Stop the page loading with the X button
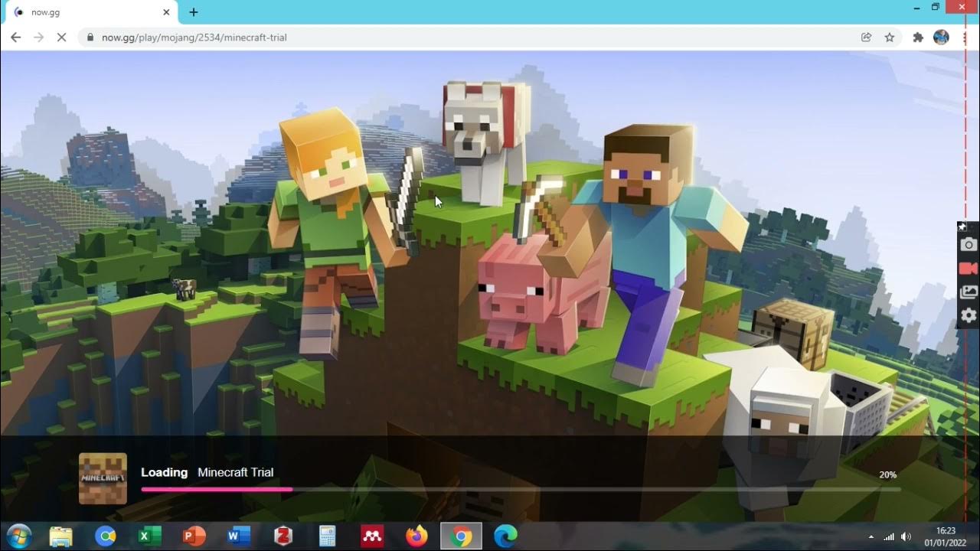 point(62,37)
